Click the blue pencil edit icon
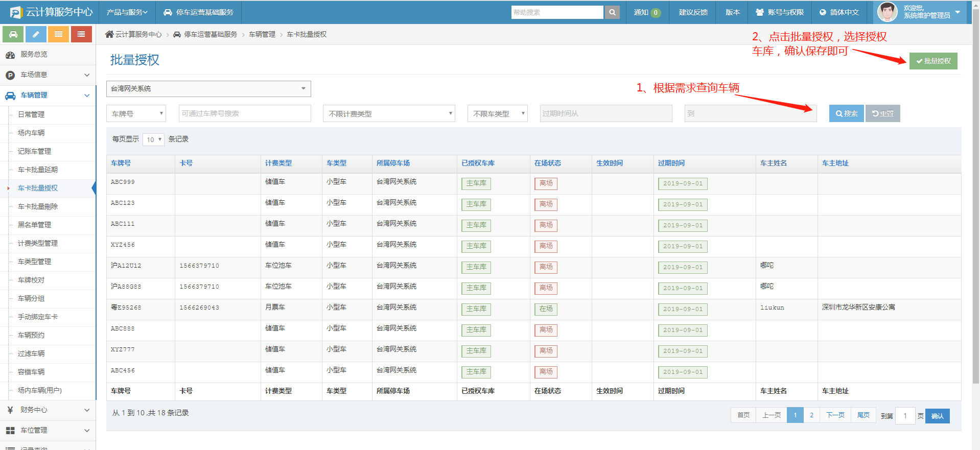This screenshot has width=980, height=450. (36, 34)
